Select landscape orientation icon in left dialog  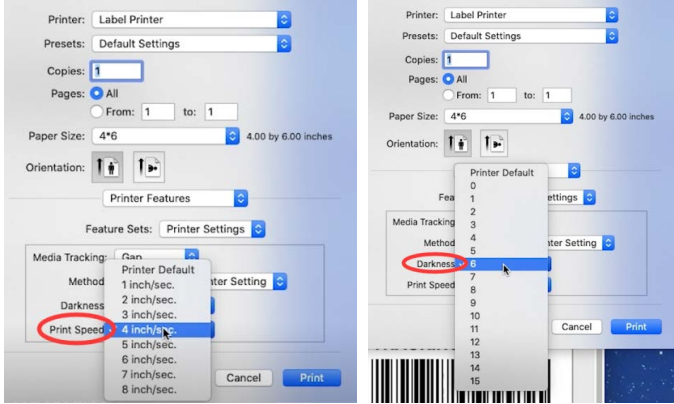(149, 167)
